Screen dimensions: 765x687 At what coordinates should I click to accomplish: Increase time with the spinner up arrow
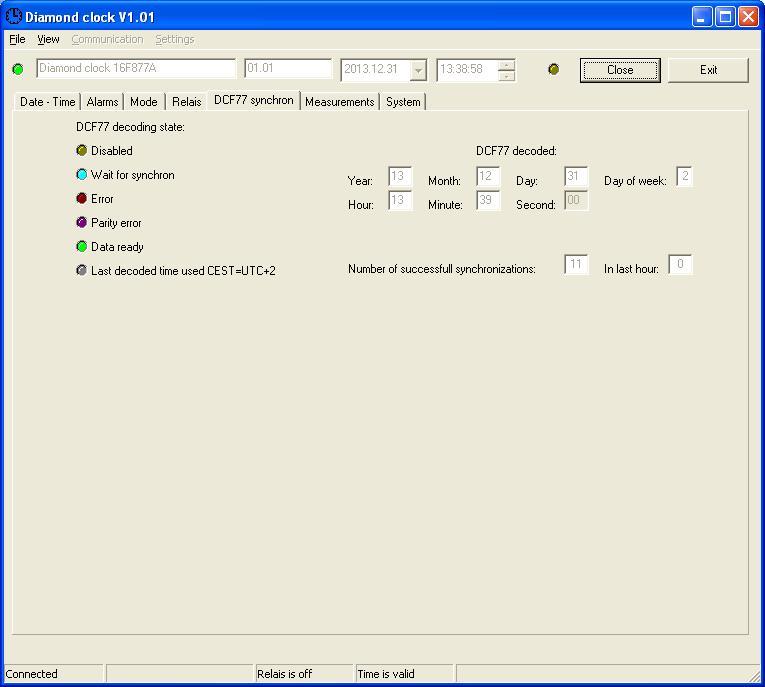(x=507, y=65)
